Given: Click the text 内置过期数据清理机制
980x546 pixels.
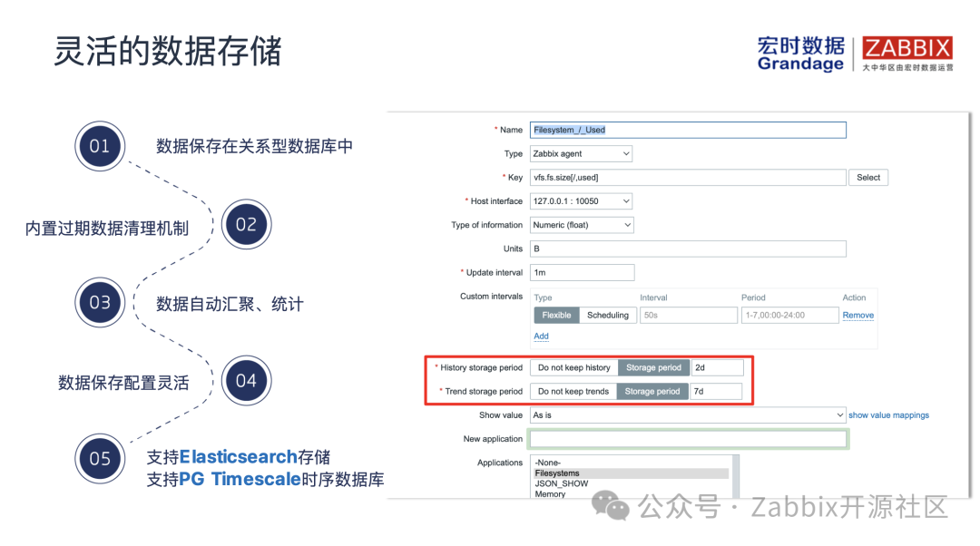Looking at the screenshot, I should [107, 229].
